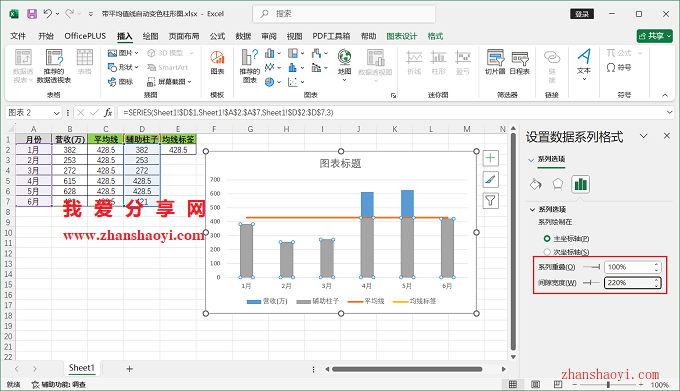Open the 共享 share dropdown
Viewport: 680px width, 391px height.
654,36
